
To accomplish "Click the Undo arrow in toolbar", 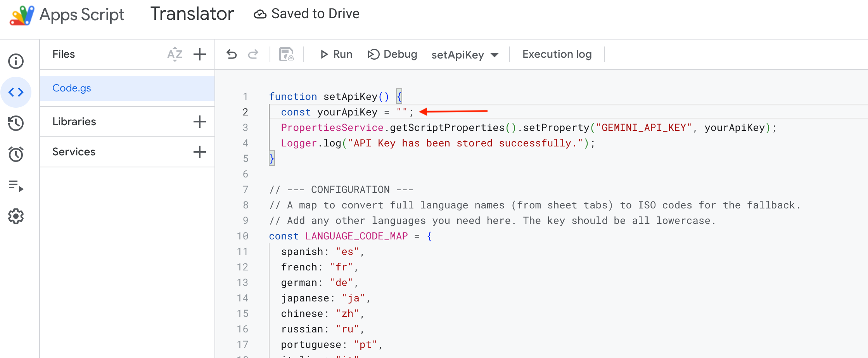I will tap(232, 54).
